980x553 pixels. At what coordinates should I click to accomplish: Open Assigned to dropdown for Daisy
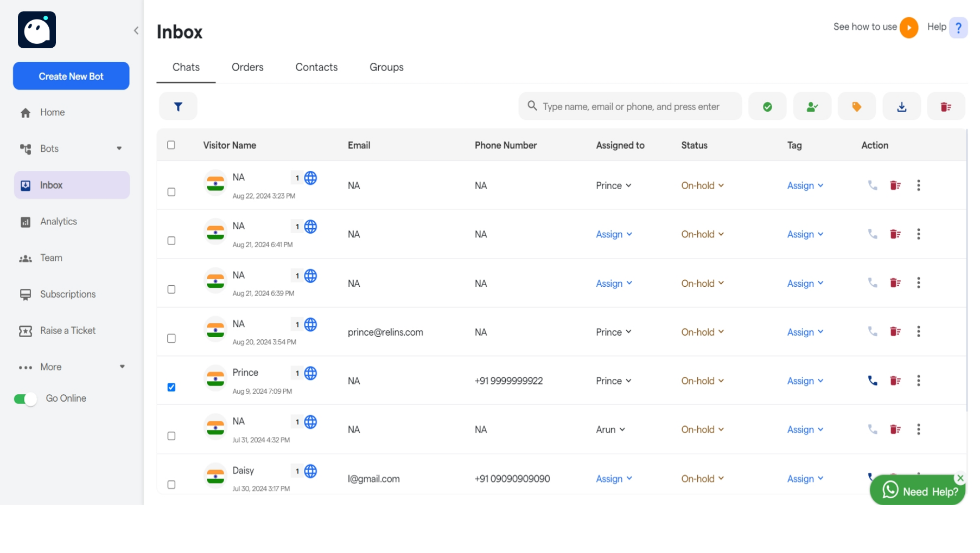(614, 479)
